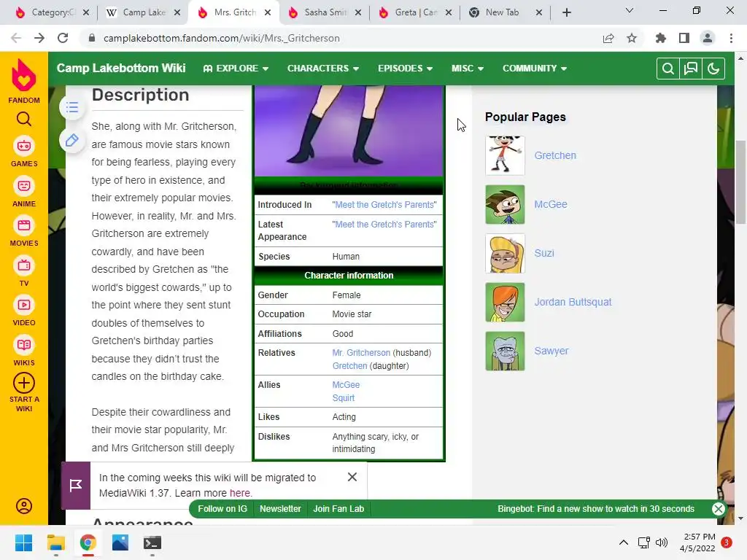Open the clock and notifications area
747x560 pixels.
coord(705,542)
